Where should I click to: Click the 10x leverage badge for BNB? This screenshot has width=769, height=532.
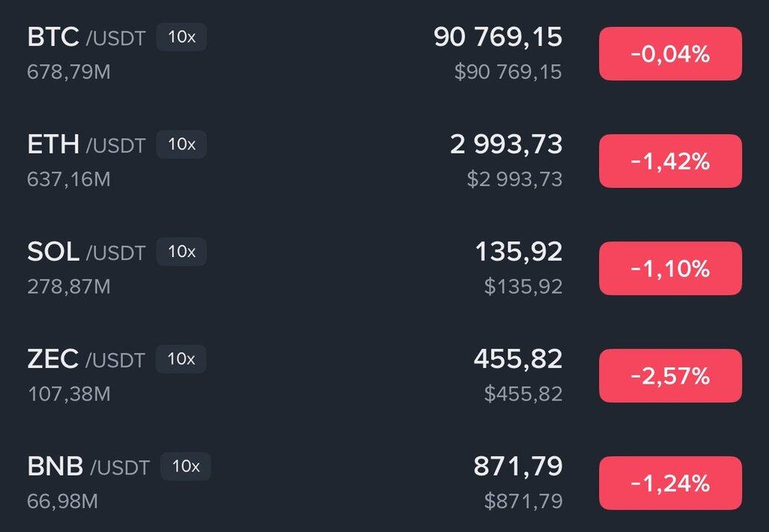[186, 466]
